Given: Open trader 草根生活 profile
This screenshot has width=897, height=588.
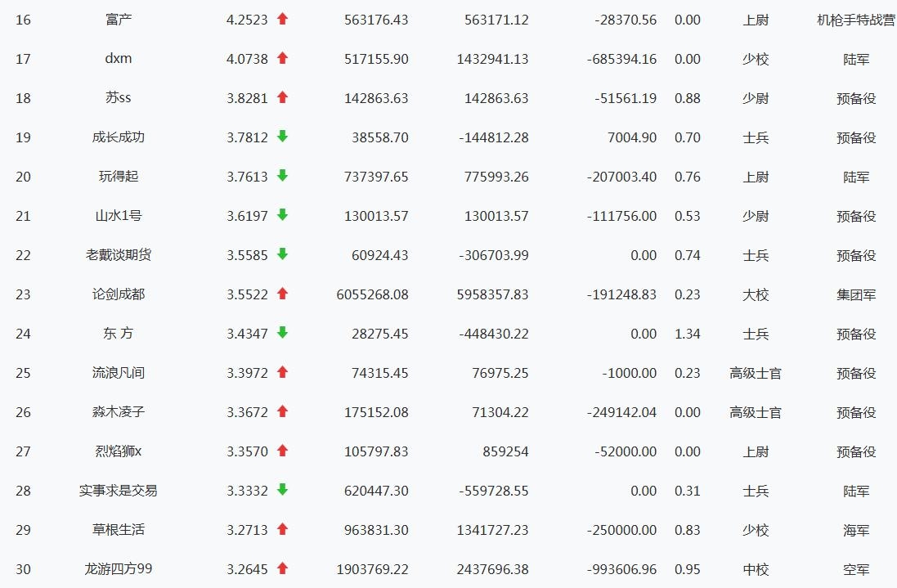Looking at the screenshot, I should (x=119, y=530).
